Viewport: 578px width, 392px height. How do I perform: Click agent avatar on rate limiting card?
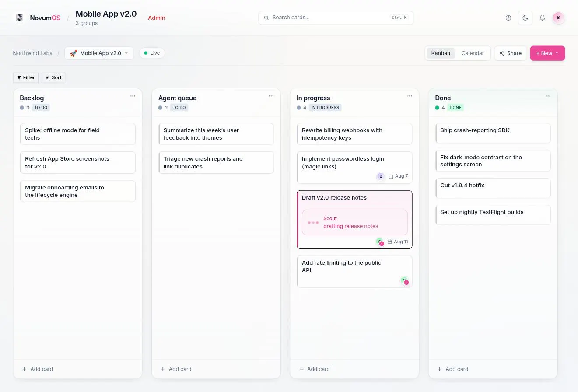pos(405,280)
